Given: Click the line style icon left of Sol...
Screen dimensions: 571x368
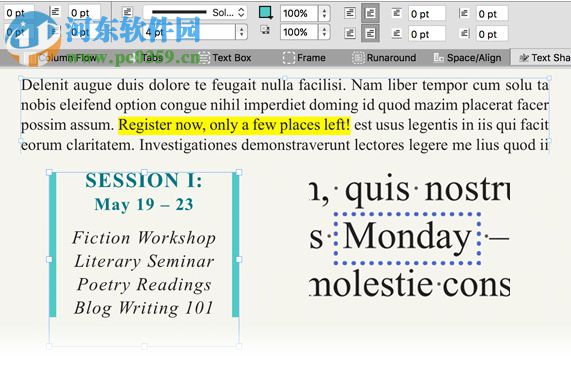Looking at the screenshot, I should [x=127, y=12].
